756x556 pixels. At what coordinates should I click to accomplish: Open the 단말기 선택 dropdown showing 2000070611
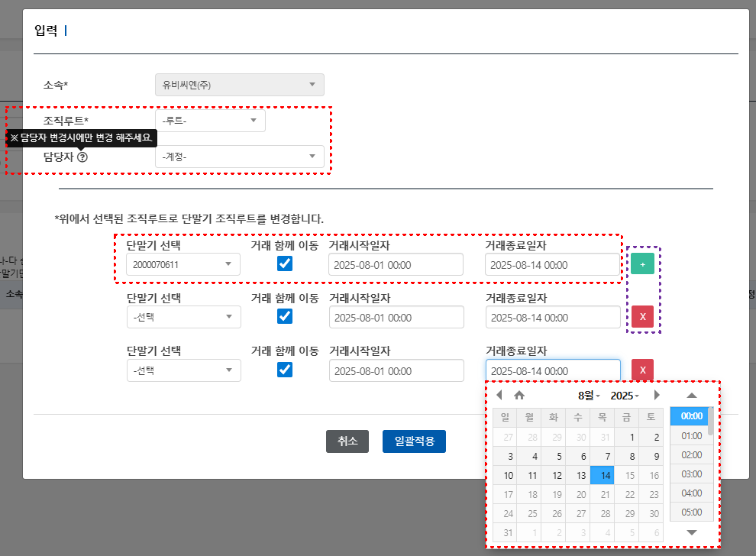(x=183, y=263)
